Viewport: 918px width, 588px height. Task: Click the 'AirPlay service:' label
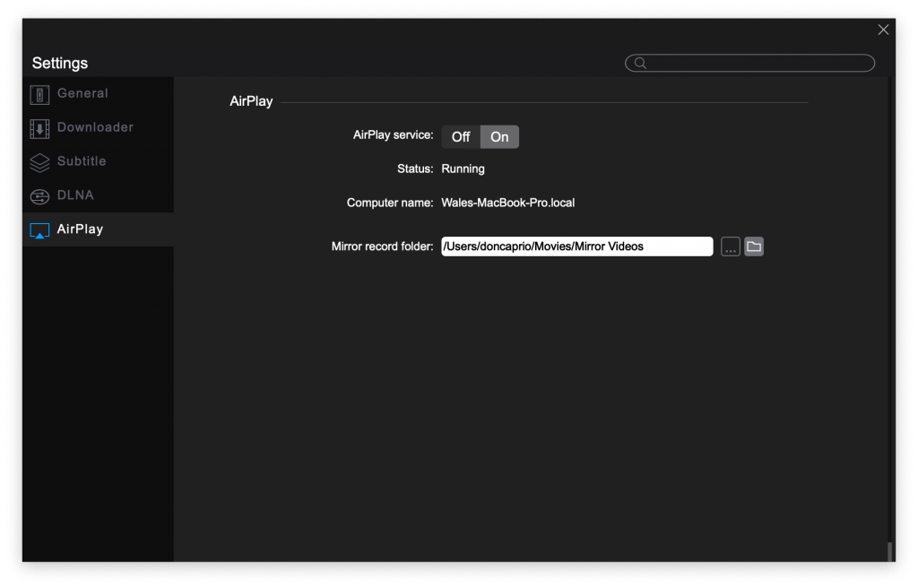coord(393,135)
